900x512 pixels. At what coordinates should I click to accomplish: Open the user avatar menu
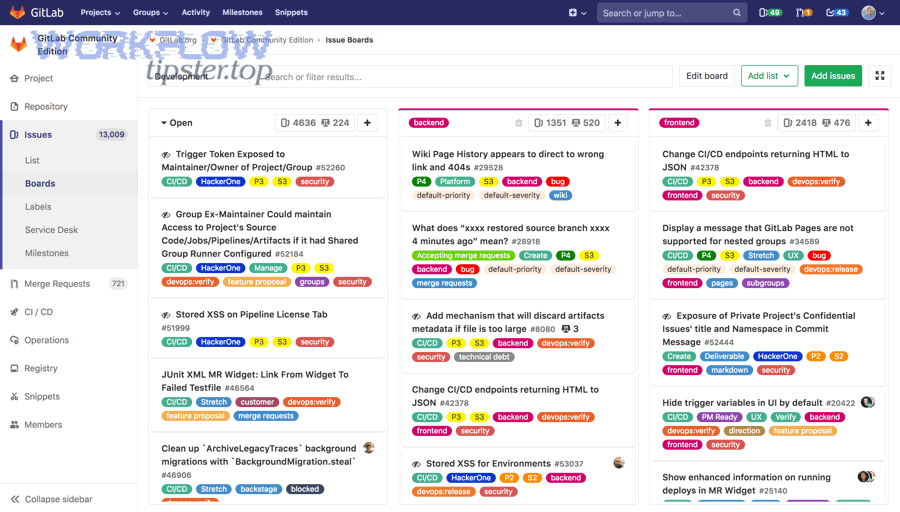pyautogui.click(x=872, y=13)
